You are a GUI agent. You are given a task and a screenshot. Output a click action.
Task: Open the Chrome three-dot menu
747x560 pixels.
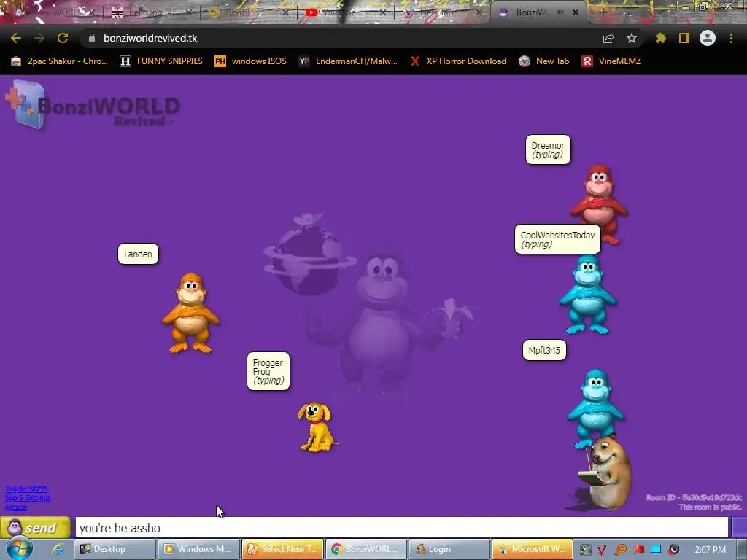tap(731, 38)
